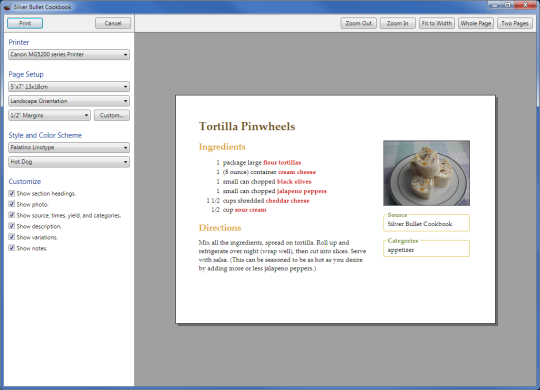Click the Printer section label
Image resolution: width=540 pixels, height=390 pixels.
coord(19,42)
